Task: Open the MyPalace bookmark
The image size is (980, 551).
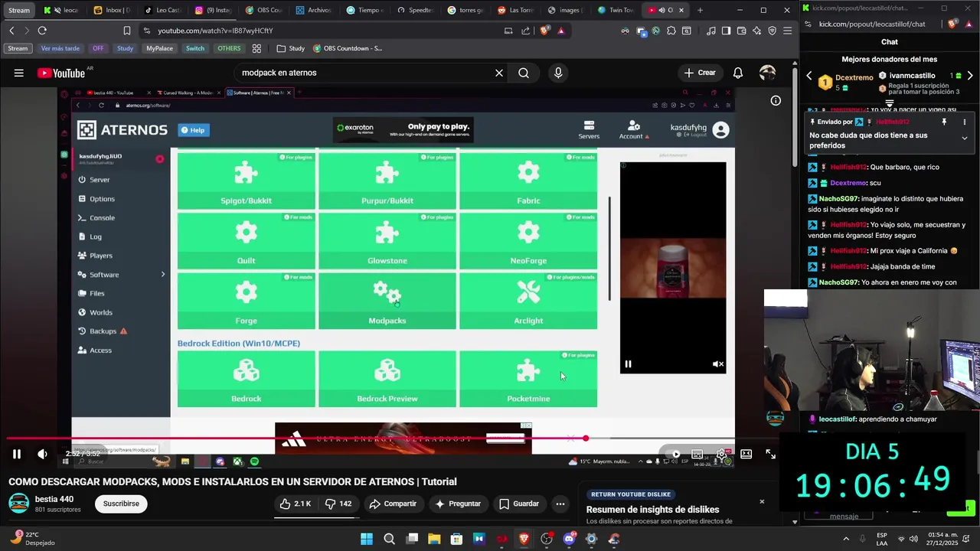Action: point(159,48)
